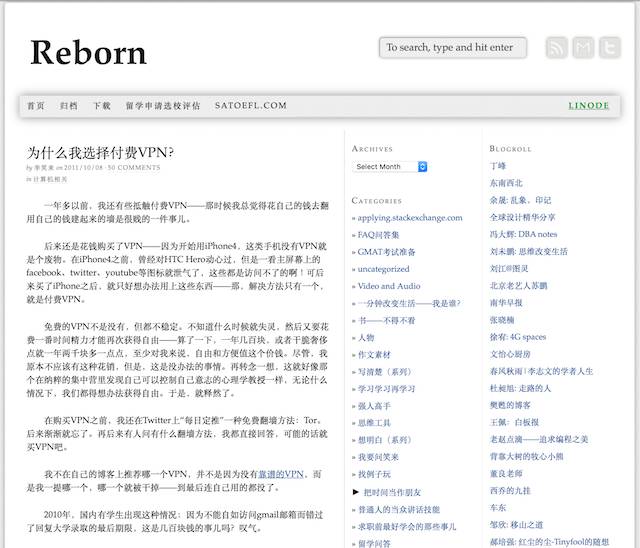Visit 冯大辉: DBA notes blogroll link
The image size is (640, 548).
(x=524, y=234)
